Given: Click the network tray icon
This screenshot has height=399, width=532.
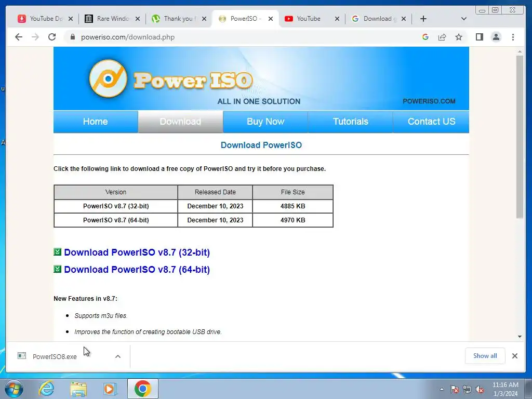Looking at the screenshot, I should (467, 389).
